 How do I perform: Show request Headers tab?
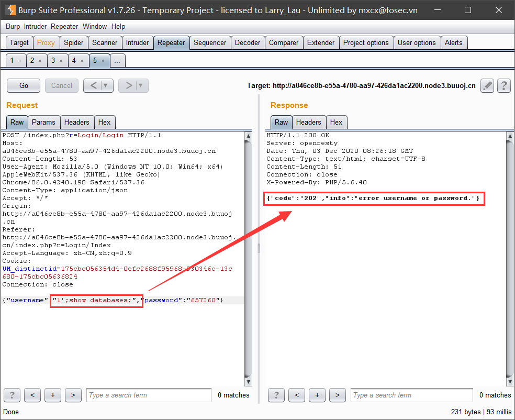77,122
